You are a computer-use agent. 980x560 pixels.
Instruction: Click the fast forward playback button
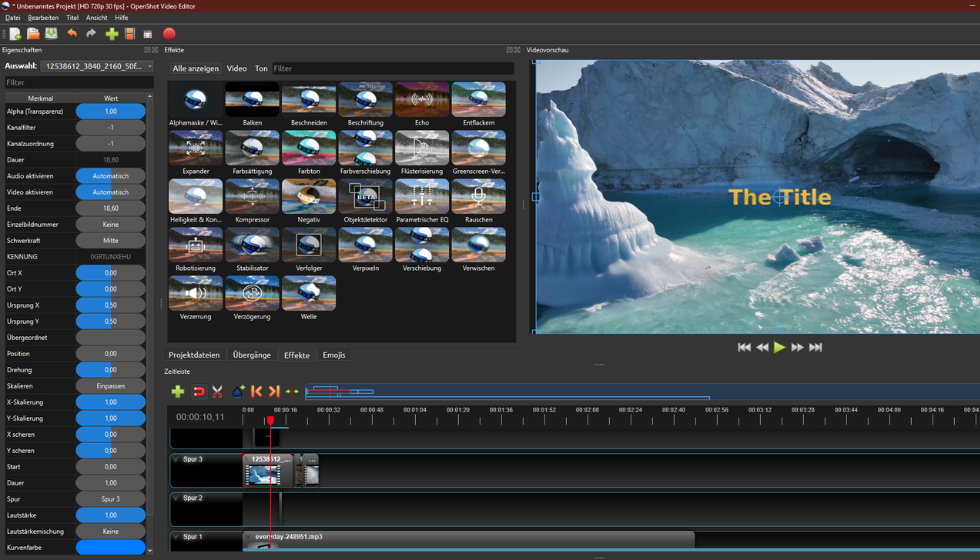pyautogui.click(x=798, y=348)
